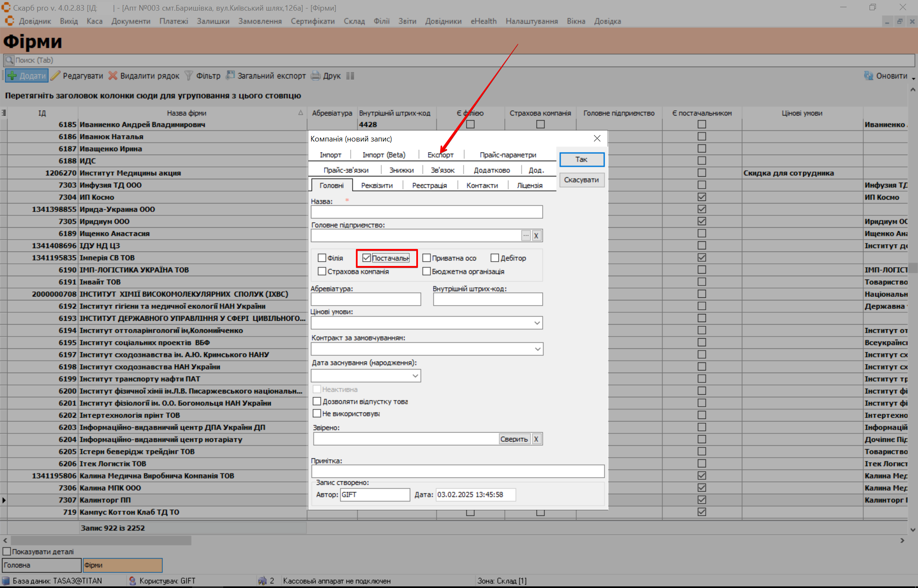Enable the Страхова компанія checkbox
The image size is (918, 588).
(x=322, y=271)
